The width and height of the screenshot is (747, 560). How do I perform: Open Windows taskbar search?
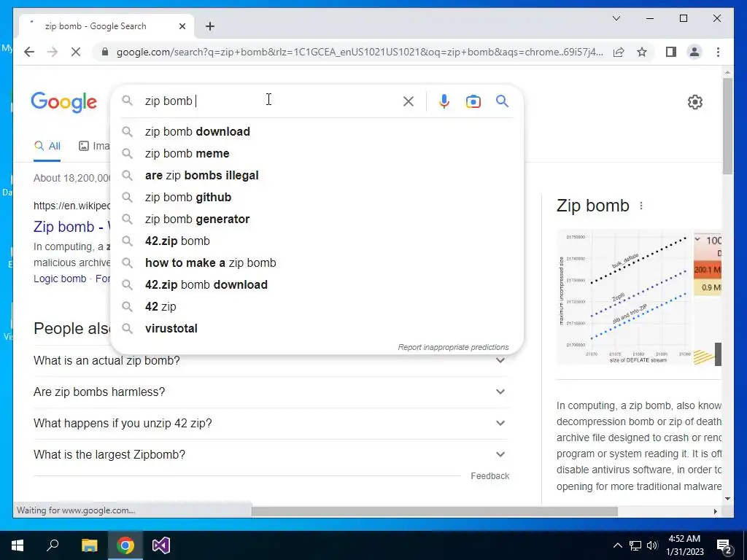(x=53, y=545)
